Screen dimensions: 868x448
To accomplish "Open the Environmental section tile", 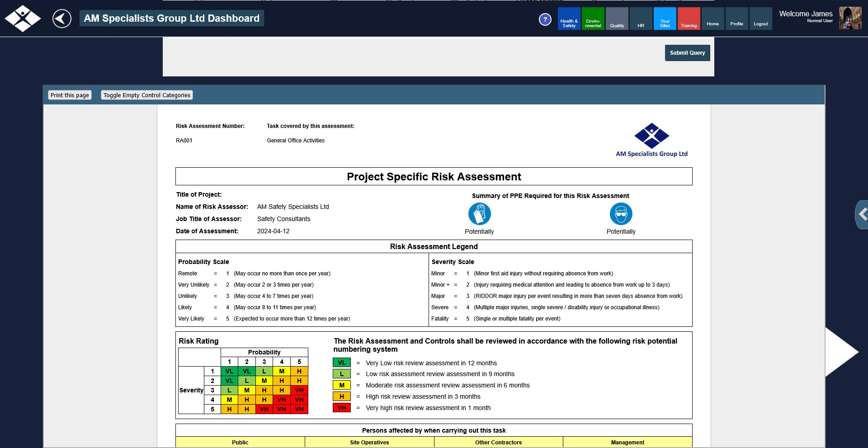I will [593, 19].
